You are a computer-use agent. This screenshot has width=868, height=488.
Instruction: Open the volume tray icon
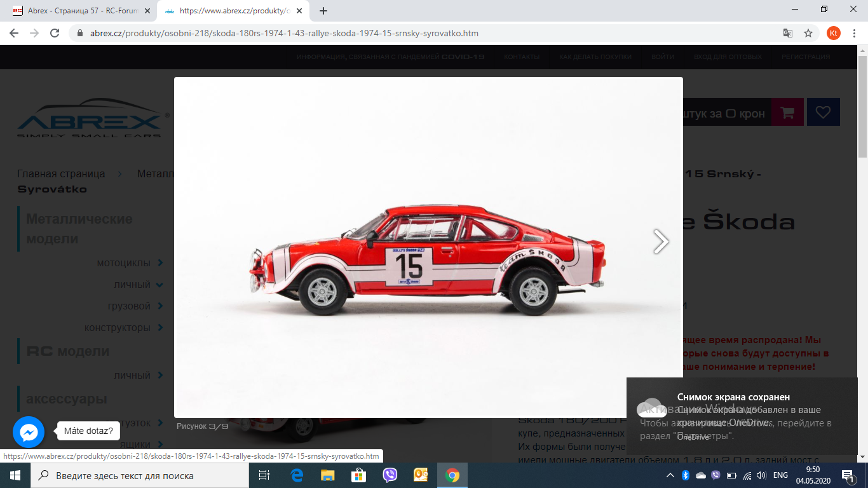point(762,475)
